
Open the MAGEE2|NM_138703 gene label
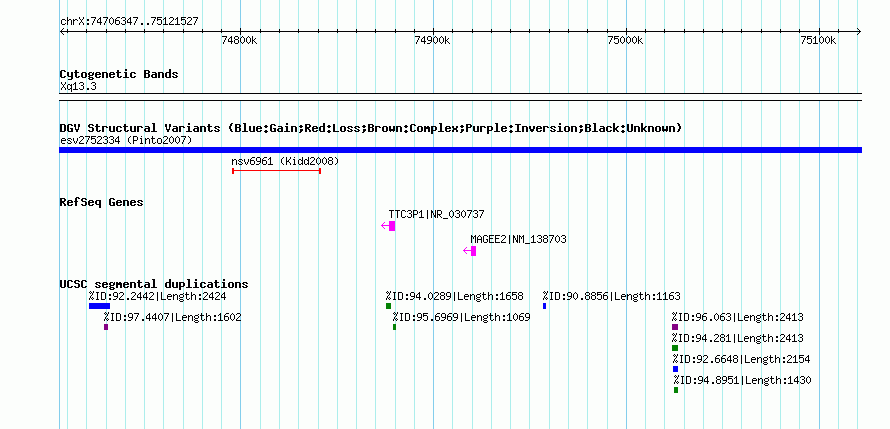518,239
